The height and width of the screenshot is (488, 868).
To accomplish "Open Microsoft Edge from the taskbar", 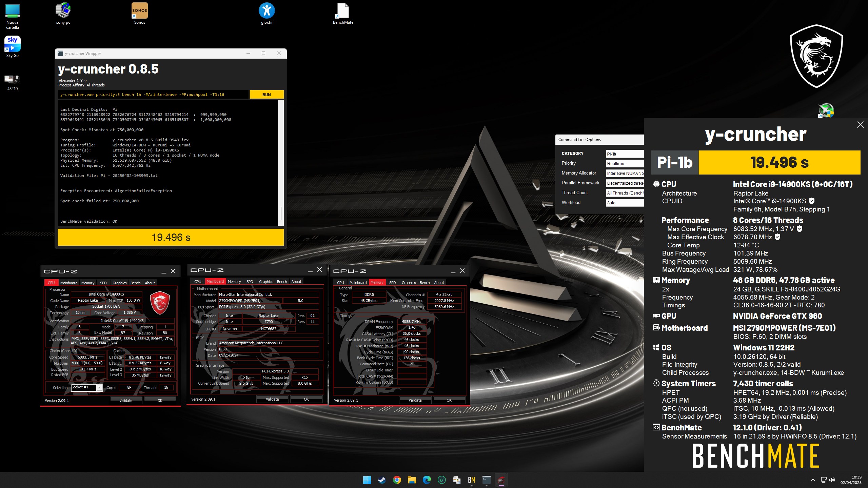I will (427, 480).
